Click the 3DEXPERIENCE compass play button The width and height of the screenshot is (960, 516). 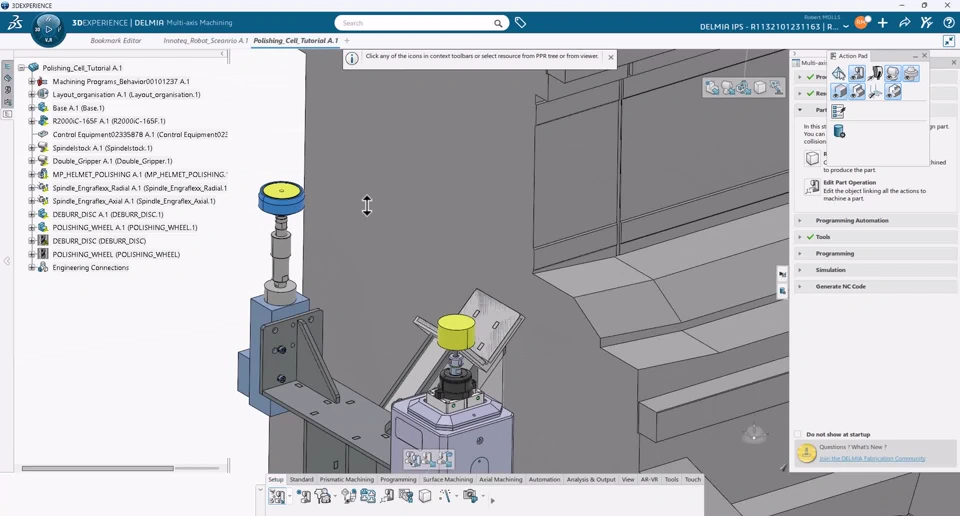48,29
